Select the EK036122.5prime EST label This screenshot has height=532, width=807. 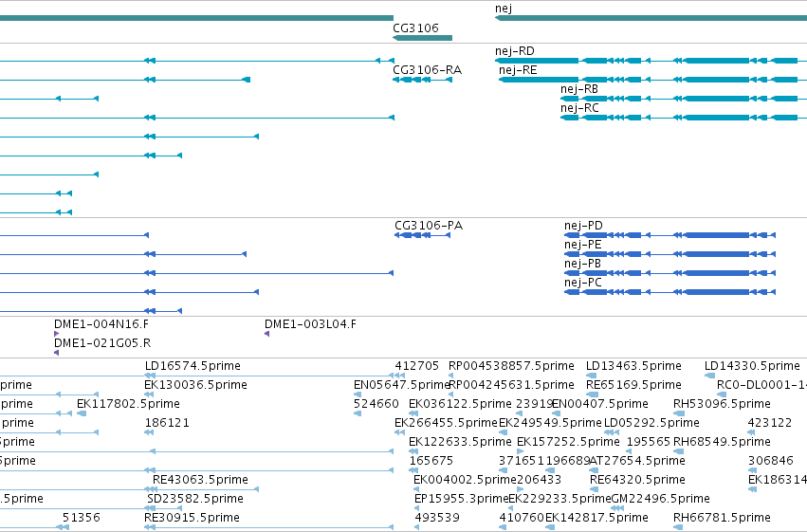click(x=460, y=404)
